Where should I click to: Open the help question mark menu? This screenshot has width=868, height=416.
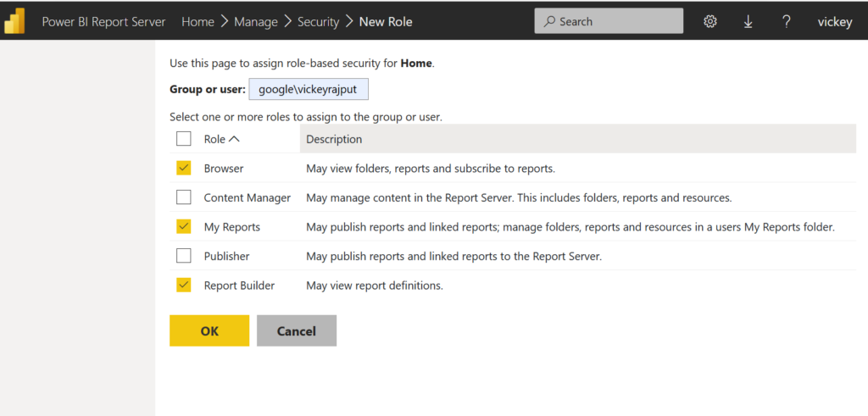[786, 21]
